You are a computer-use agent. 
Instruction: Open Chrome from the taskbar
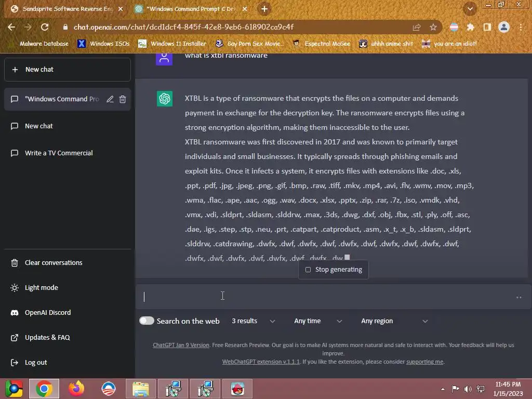[44, 389]
